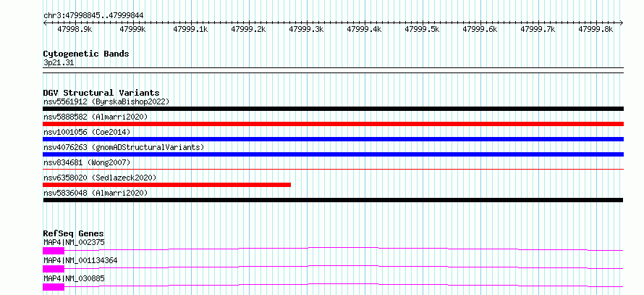Select the Cytogenetic Bands track title
644x295 pixels.
tap(86, 54)
